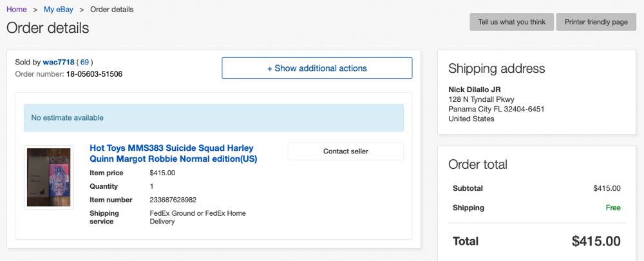This screenshot has height=261, width=644.
Task: Click the item number 233687628982
Action: (173, 200)
